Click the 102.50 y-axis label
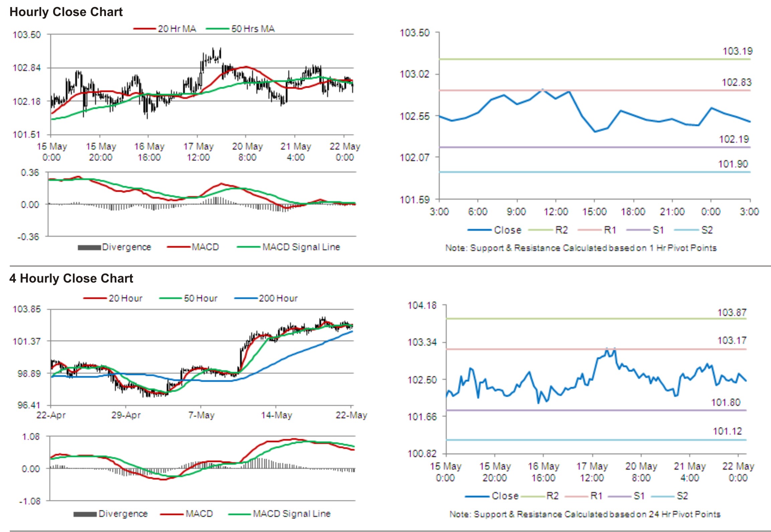This screenshot has height=532, width=771. [x=422, y=380]
